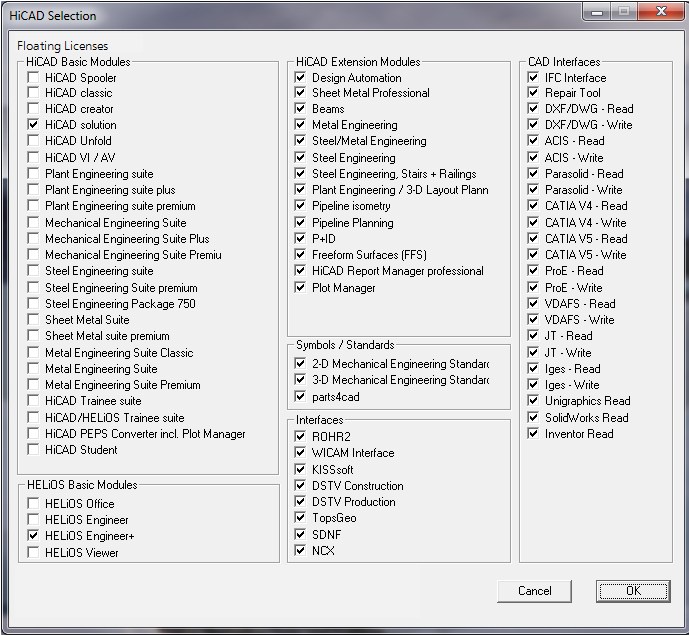Toggle the HiCAD VI / AV checkbox
Image resolution: width=689 pixels, height=635 pixels.
33,157
